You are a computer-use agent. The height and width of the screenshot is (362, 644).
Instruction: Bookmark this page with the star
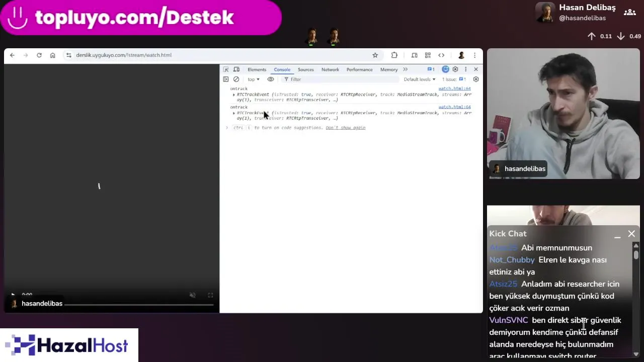(x=375, y=55)
